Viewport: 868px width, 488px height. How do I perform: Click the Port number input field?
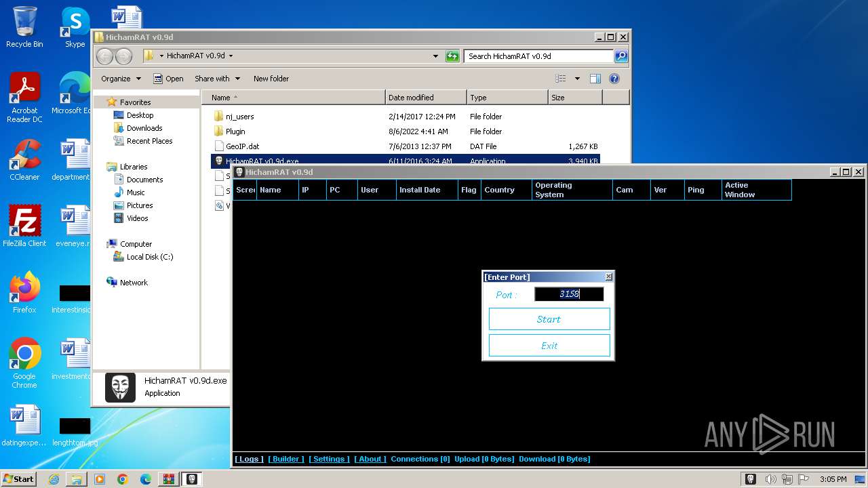(569, 294)
